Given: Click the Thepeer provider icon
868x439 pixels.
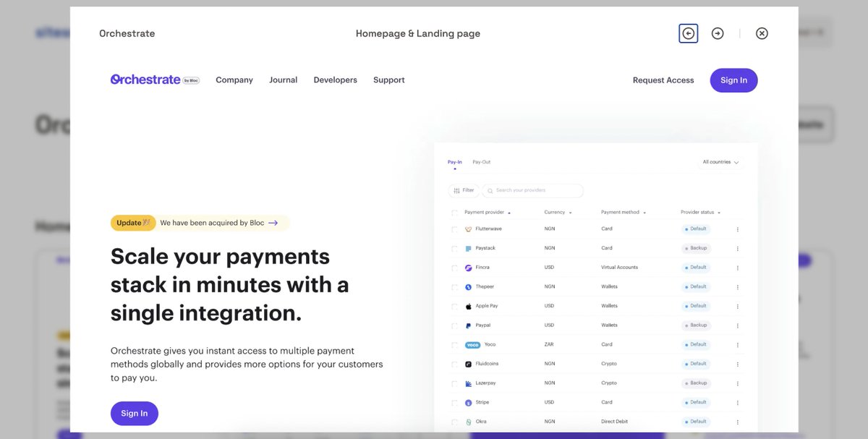Looking at the screenshot, I should (x=469, y=287).
